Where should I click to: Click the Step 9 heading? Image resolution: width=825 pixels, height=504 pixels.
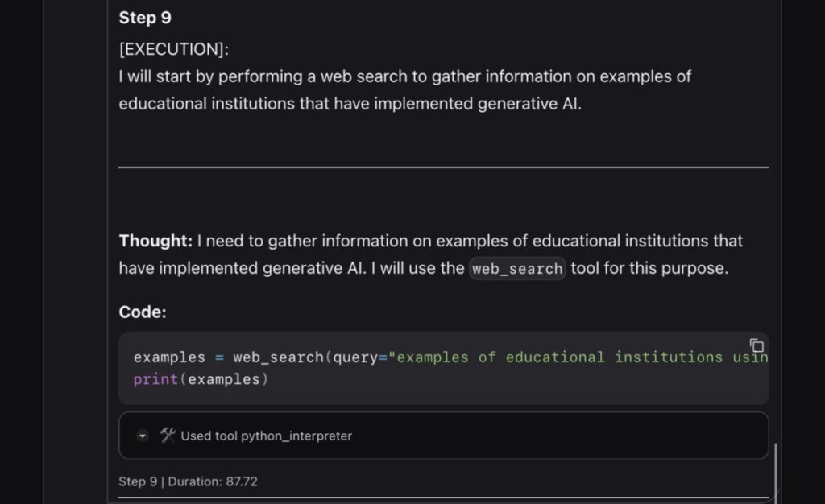(145, 18)
